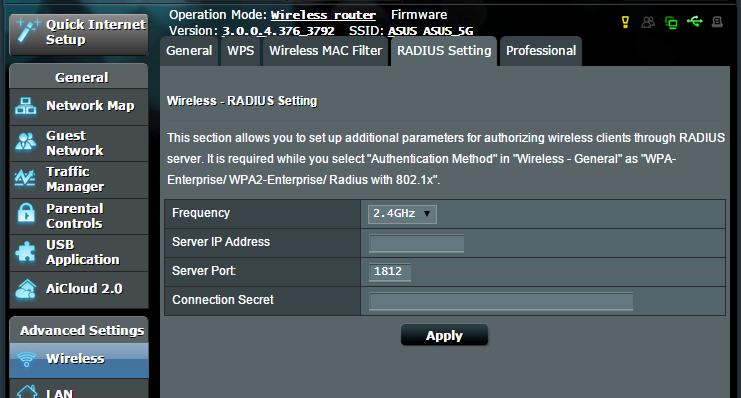Viewport: 741px width, 398px height.
Task: Select Wireless under Advanced Settings
Action: tap(79, 360)
